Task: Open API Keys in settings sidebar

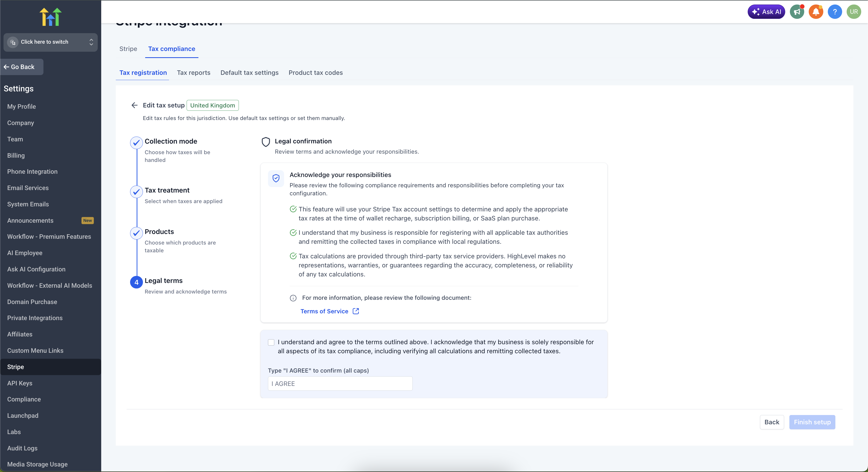Action: [x=20, y=383]
